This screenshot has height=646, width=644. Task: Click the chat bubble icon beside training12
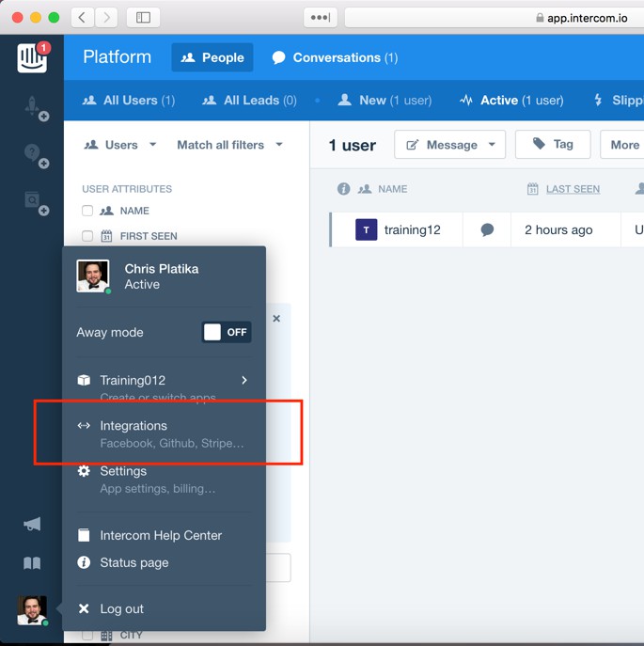click(487, 230)
